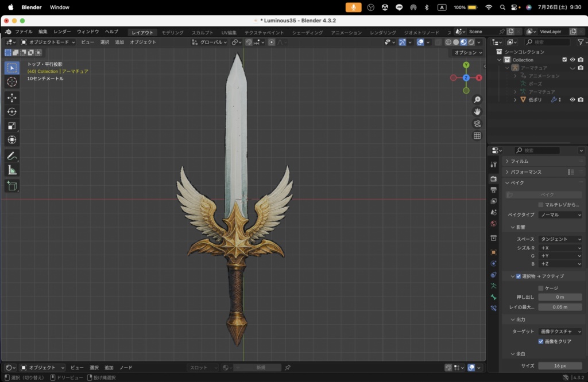Viewport: 588px width, 382px height.
Task: Open the オプション dropdown in viewport
Action: pos(468,53)
